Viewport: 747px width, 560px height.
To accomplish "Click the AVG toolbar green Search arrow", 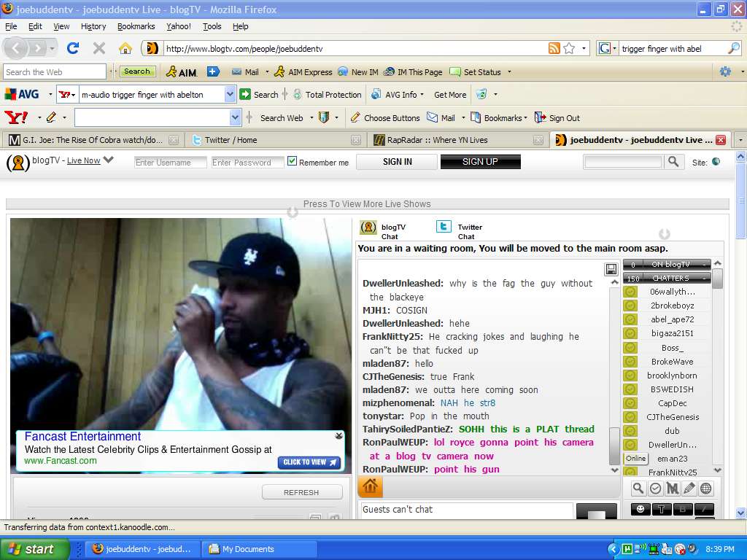I will [x=245, y=94].
